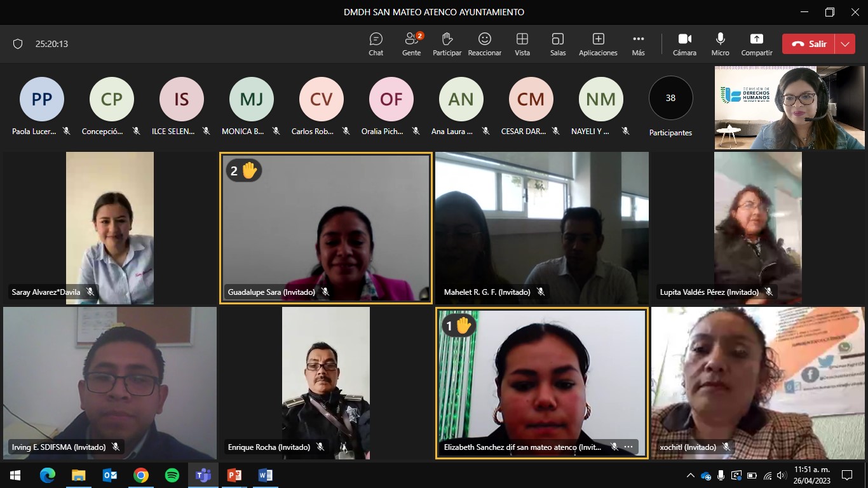Open more options on Elizabeth Sanchez tile

click(628, 447)
